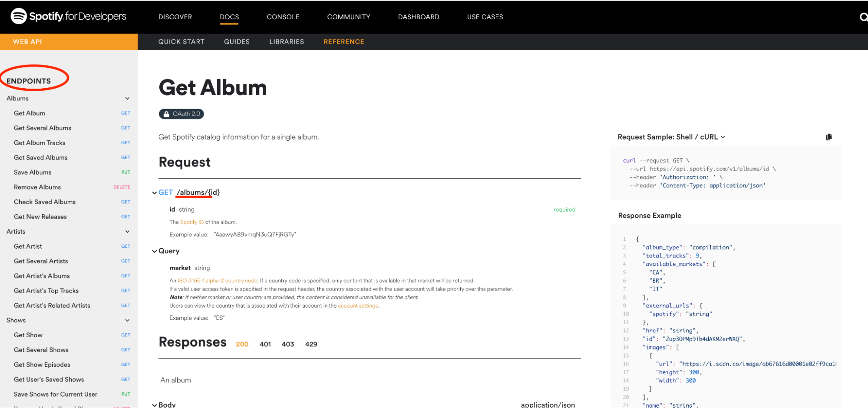Show the 429 response
Screen dimensions: 868x408
coord(311,344)
